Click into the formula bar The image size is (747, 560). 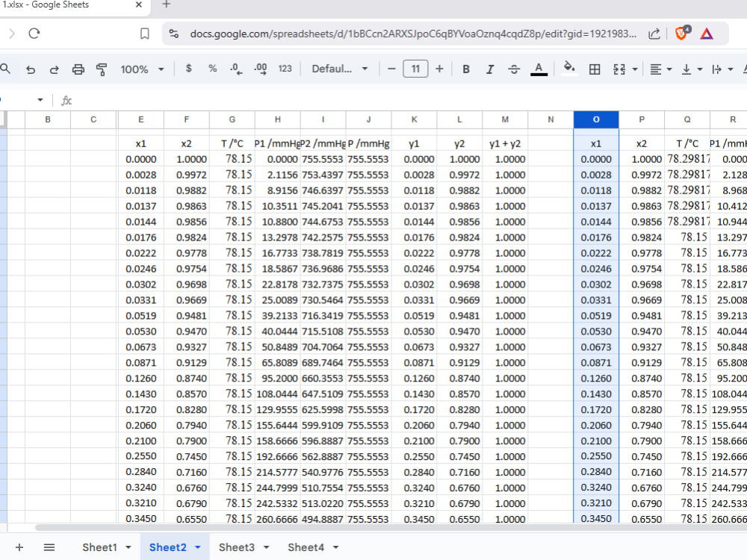(x=409, y=100)
